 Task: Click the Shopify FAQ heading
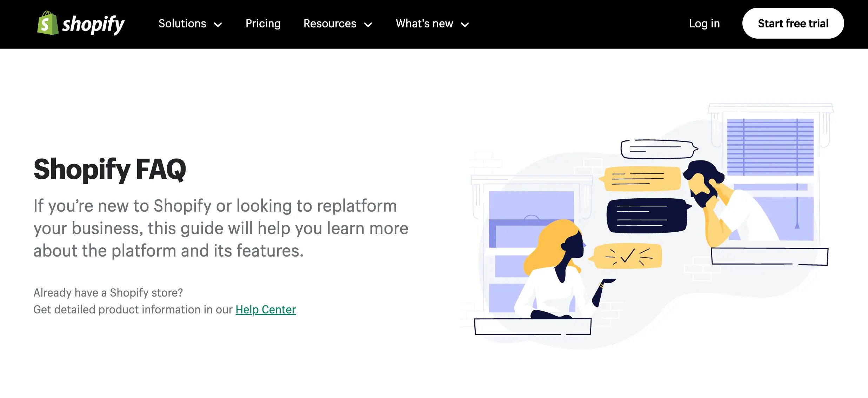[x=110, y=170]
